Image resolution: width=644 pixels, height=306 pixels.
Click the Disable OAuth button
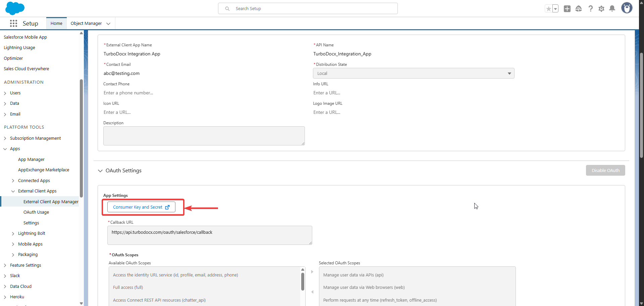pyautogui.click(x=605, y=170)
